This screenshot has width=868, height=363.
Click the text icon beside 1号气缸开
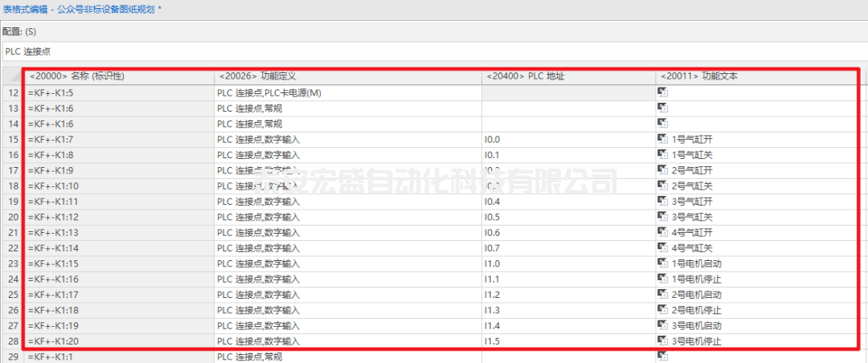click(663, 139)
